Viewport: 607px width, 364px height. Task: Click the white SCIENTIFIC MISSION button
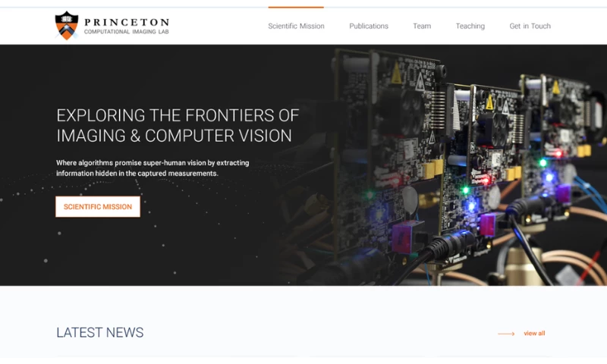(x=98, y=206)
